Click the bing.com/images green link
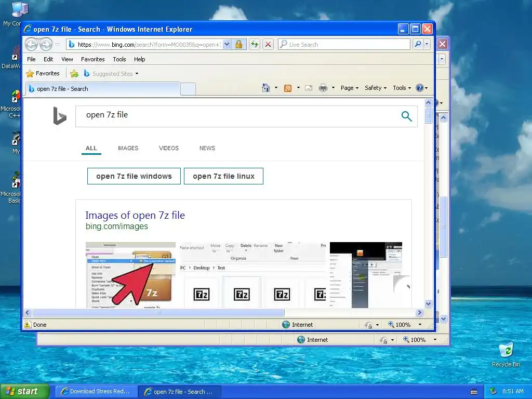This screenshot has width=532, height=399. click(x=117, y=227)
